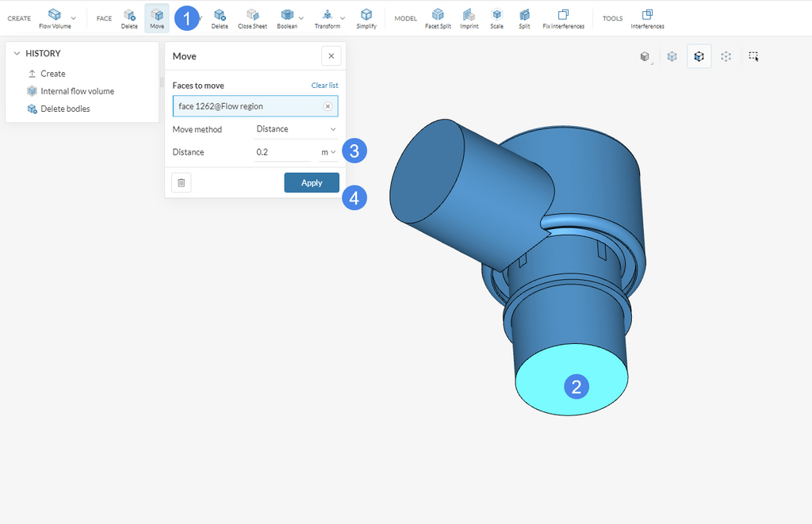The width and height of the screenshot is (812, 524).
Task: Open the Move method dropdown
Action: [297, 129]
